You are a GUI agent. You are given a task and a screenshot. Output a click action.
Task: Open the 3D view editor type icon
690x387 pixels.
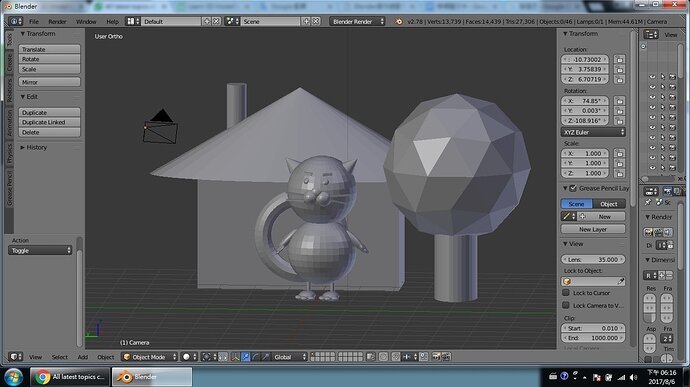(x=16, y=357)
